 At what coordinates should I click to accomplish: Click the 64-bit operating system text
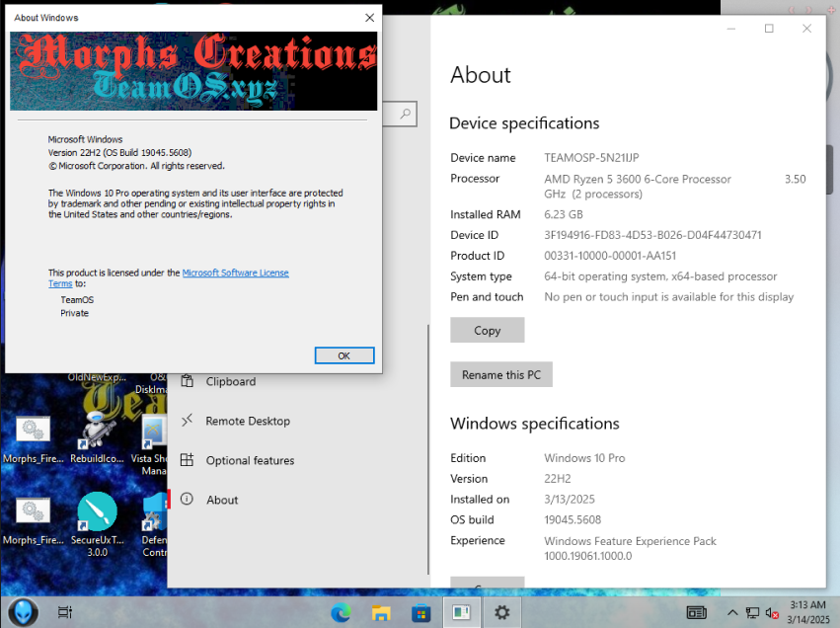pyautogui.click(x=660, y=275)
